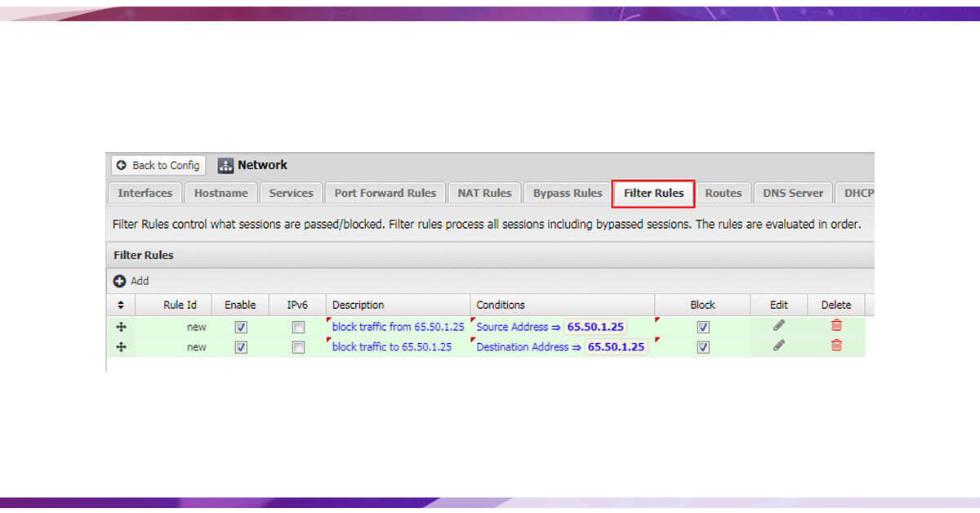Edit the 'block traffic from 65.50.1.25' rule
Viewport: 980px width, 513px height.
(x=779, y=325)
